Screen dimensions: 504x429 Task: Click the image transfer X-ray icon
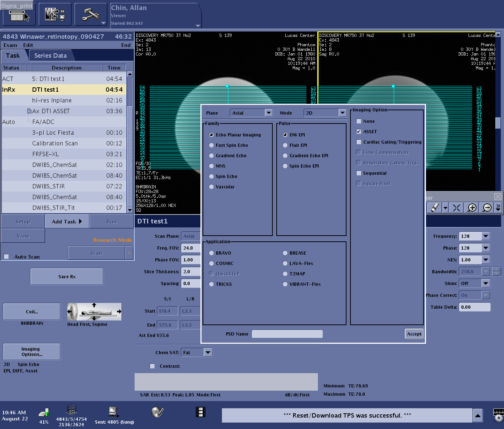tap(55, 14)
